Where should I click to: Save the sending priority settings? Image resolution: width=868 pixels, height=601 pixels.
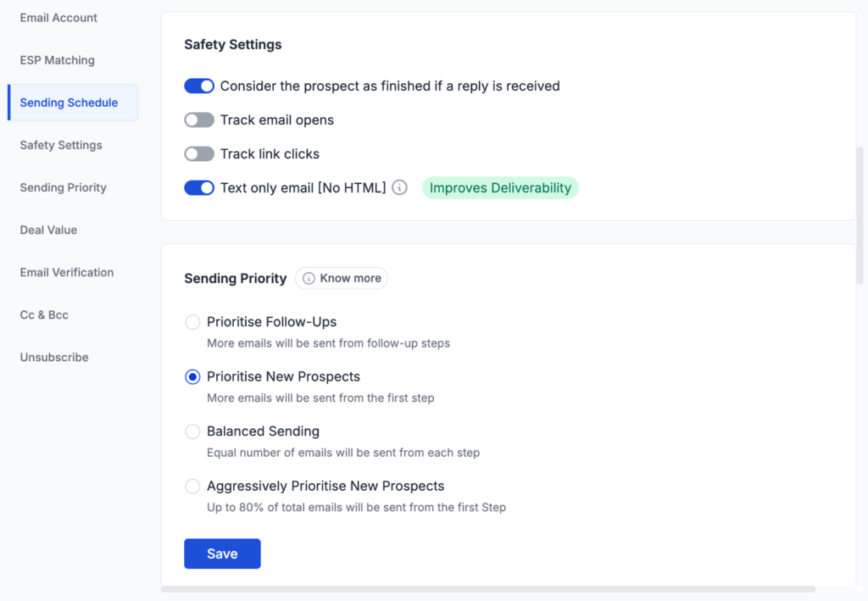(222, 554)
